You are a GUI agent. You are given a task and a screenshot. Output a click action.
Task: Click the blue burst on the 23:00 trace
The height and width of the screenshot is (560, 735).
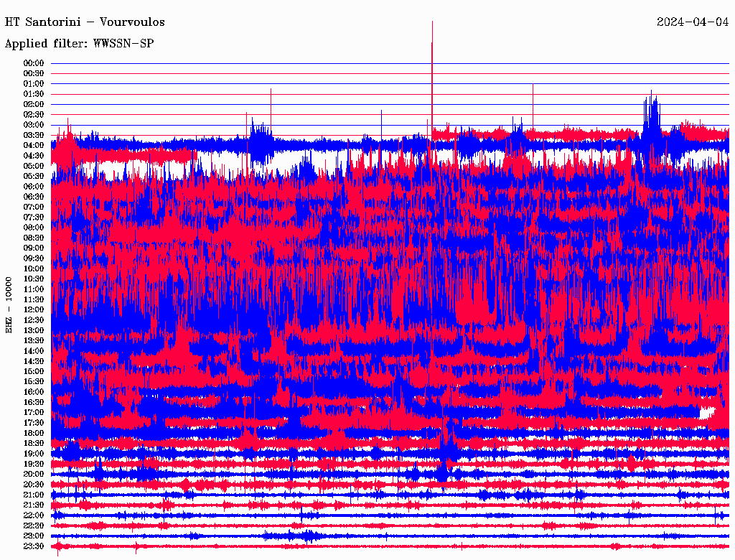[295, 536]
